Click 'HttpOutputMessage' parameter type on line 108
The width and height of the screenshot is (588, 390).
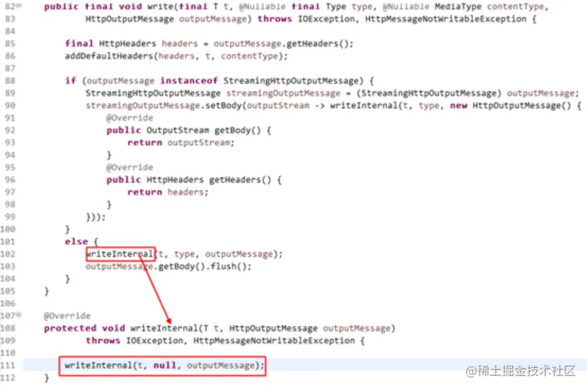click(273, 328)
